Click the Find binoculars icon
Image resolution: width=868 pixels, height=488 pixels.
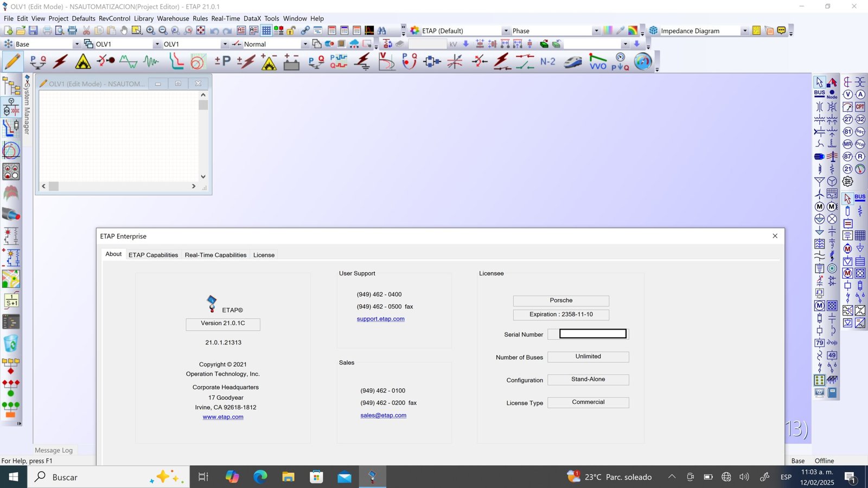(382, 30)
